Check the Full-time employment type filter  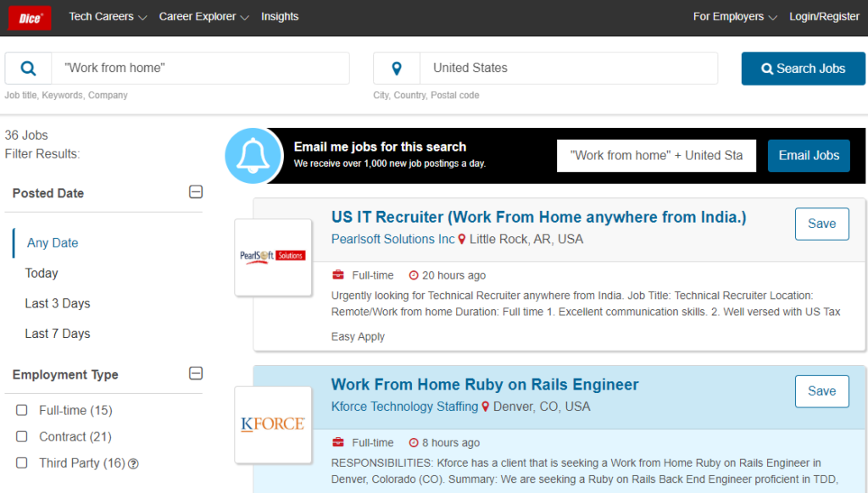(22, 411)
